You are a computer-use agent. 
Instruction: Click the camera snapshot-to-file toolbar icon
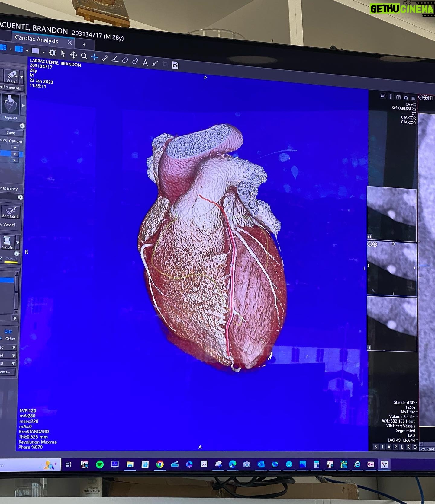pos(175,65)
